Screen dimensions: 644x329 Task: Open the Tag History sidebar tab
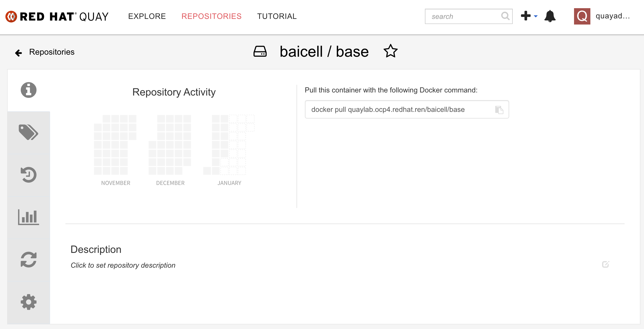coord(29,175)
